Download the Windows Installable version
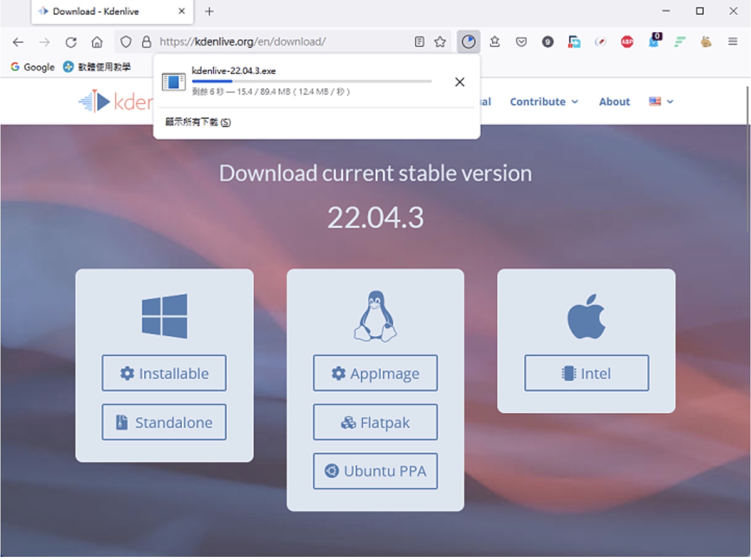 [164, 373]
